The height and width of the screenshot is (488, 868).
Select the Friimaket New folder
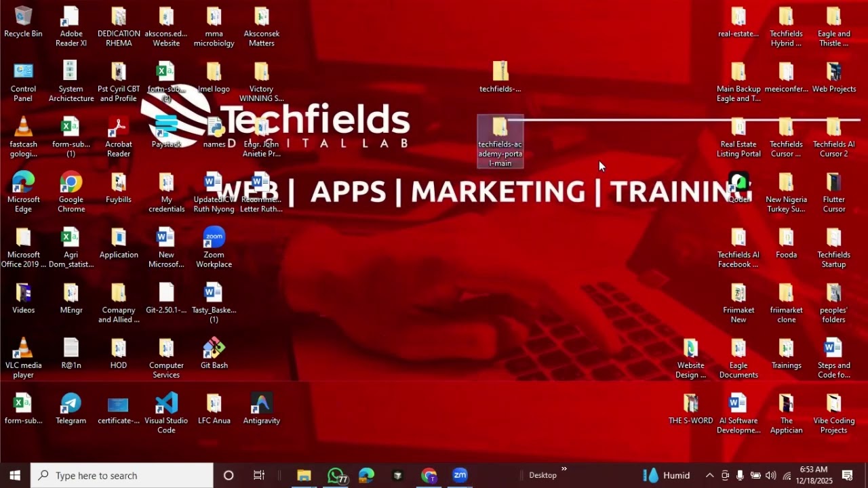pyautogui.click(x=738, y=303)
